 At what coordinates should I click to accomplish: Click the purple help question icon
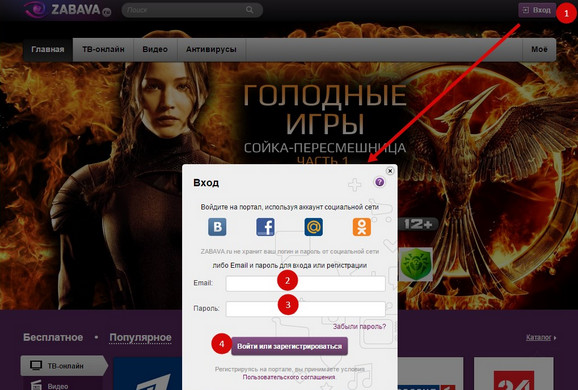[x=379, y=182]
